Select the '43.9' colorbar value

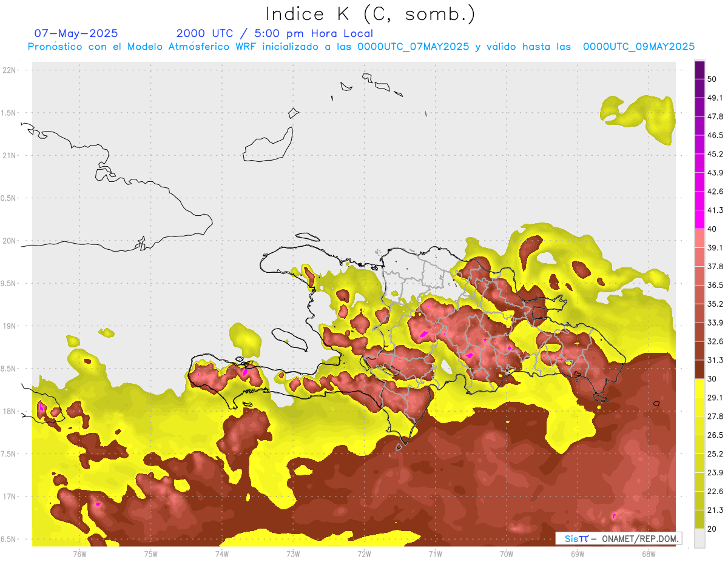pos(715,173)
